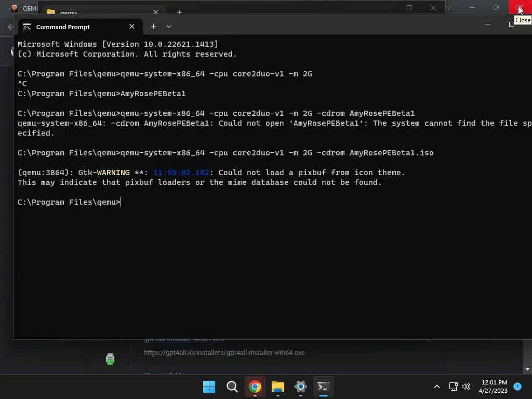This screenshot has height=399, width=532.
Task: Switch to Terminal icon in the taskbar
Action: (323, 387)
